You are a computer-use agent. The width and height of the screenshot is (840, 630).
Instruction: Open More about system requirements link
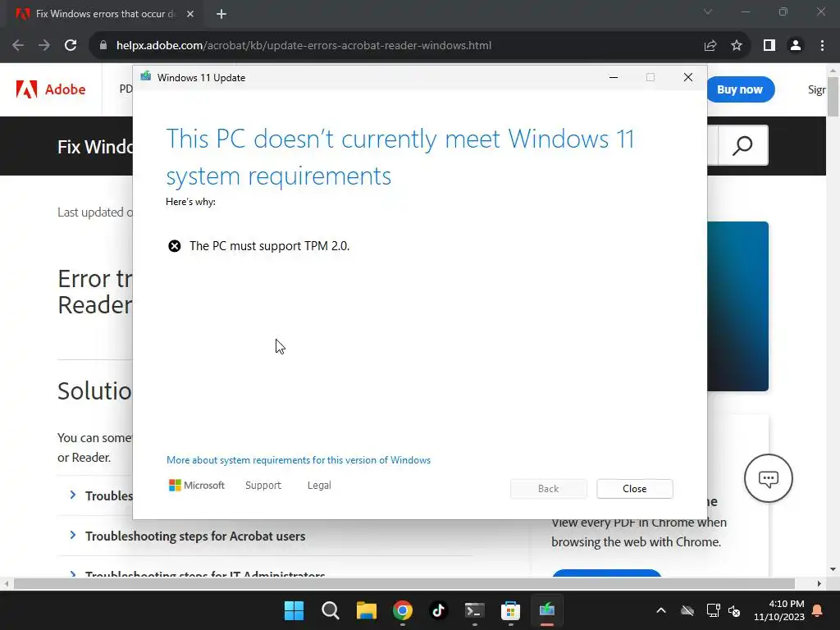pos(299,460)
